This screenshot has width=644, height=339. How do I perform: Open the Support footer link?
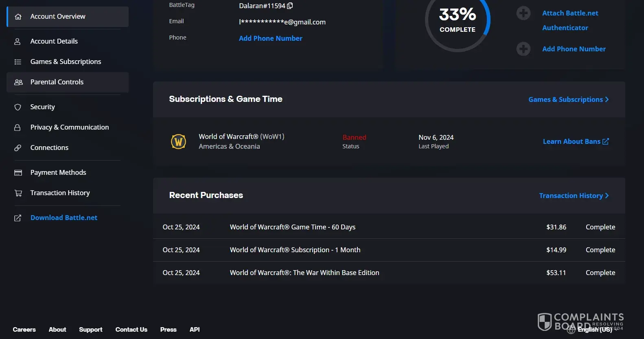point(90,330)
